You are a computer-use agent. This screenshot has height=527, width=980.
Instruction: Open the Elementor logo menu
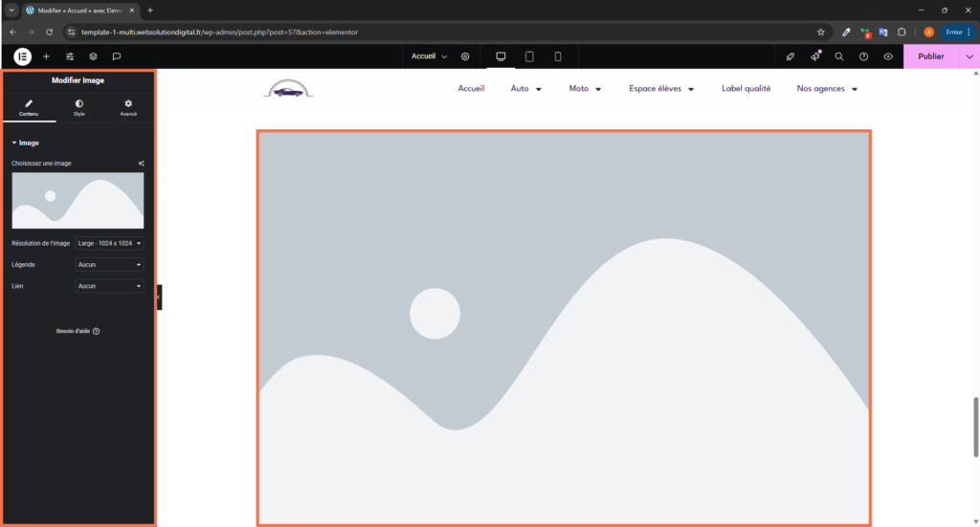point(22,56)
